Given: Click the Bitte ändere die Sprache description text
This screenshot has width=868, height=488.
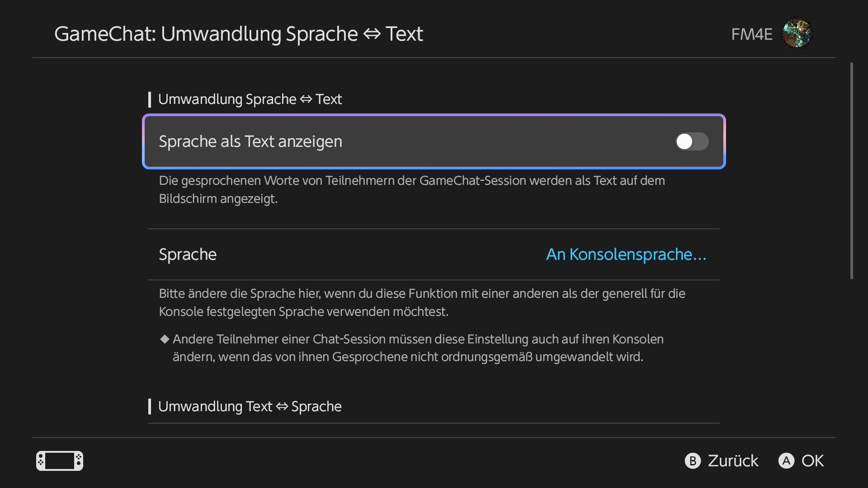Looking at the screenshot, I should click(422, 302).
